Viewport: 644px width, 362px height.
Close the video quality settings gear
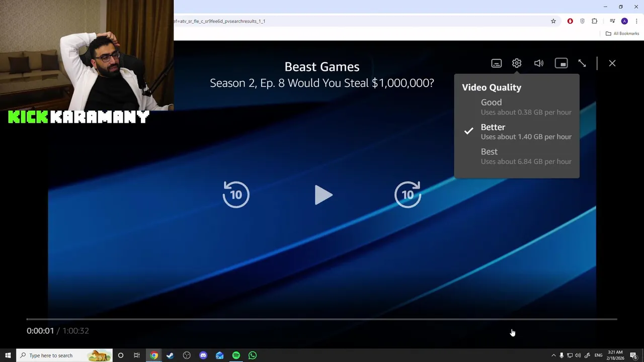click(x=517, y=63)
